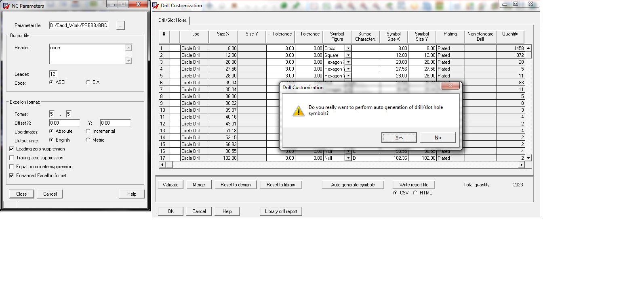Screen dimensions: 644x284
Task: Uncheck Enhanced Excellon format
Action: [11, 175]
